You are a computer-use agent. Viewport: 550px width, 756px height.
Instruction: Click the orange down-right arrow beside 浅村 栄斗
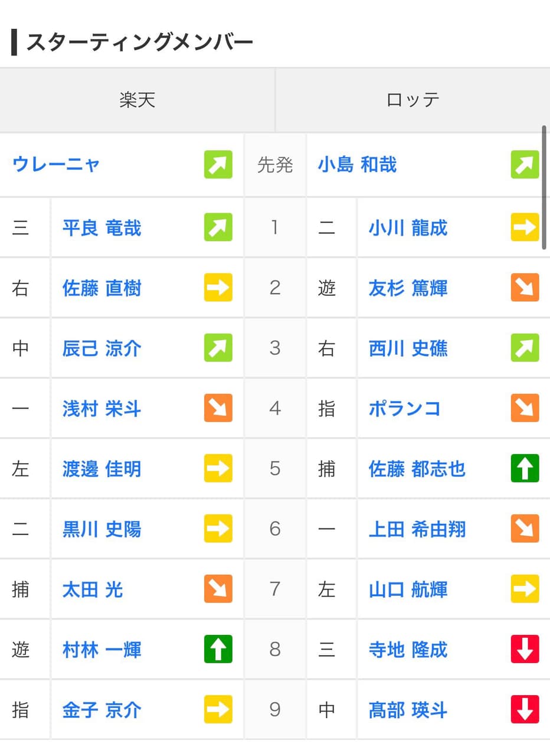point(218,408)
